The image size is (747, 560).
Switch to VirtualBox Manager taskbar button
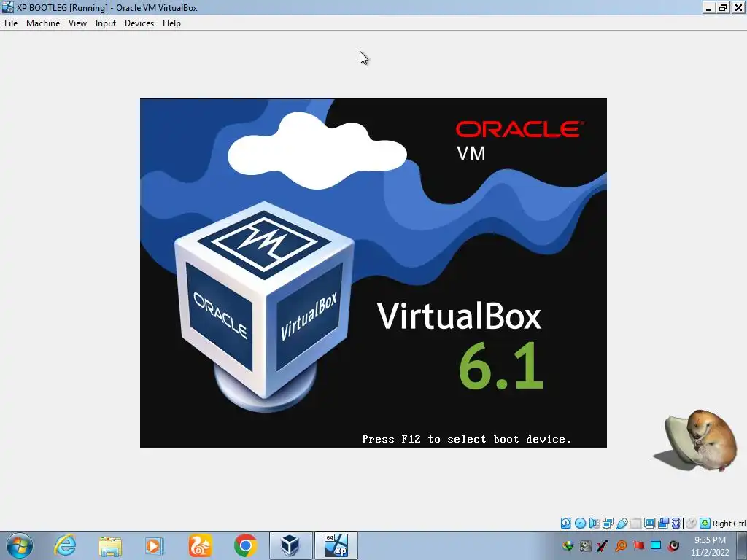pos(290,545)
